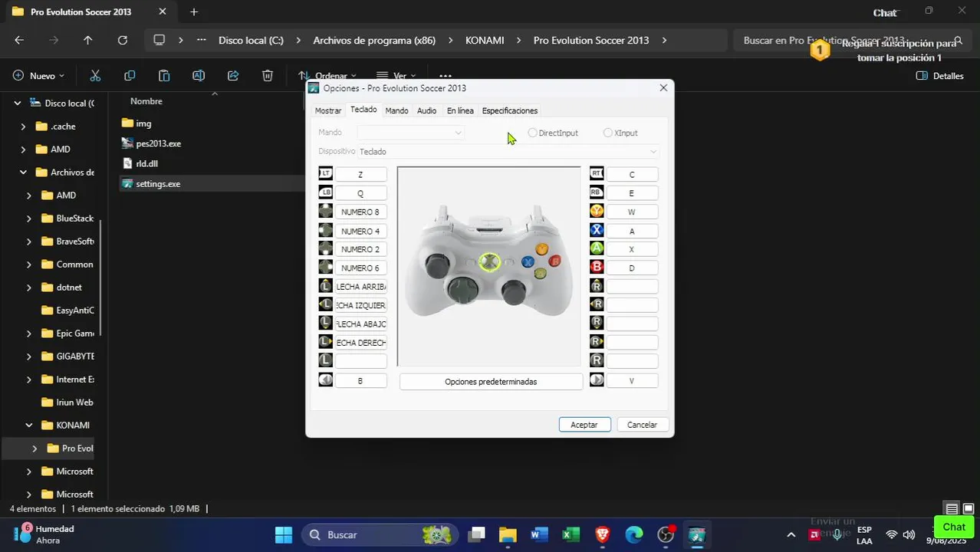Switch to the Mando tab
The width and height of the screenshot is (980, 552).
point(396,110)
